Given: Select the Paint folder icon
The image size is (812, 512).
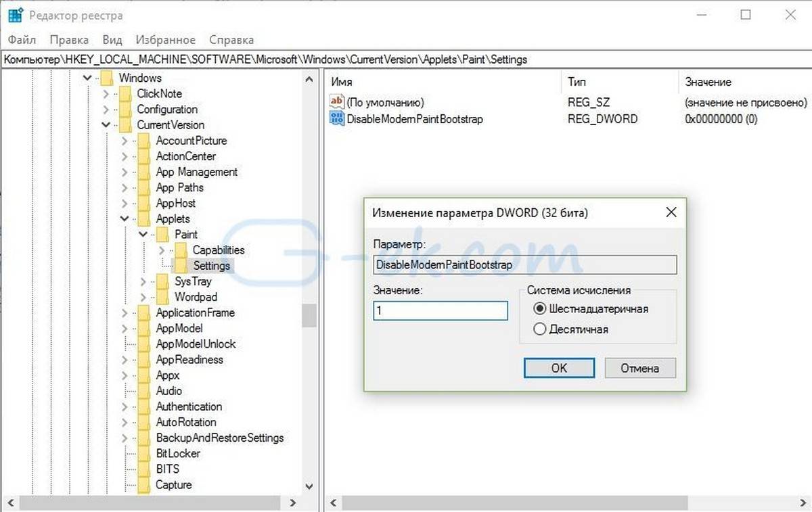Looking at the screenshot, I should coord(163,234).
